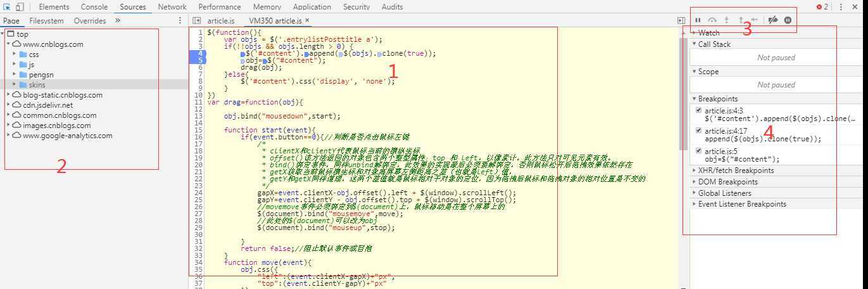Screen dimensions: 868x289
Task: Click the hide debugger sidebar icon
Action: click(681, 21)
